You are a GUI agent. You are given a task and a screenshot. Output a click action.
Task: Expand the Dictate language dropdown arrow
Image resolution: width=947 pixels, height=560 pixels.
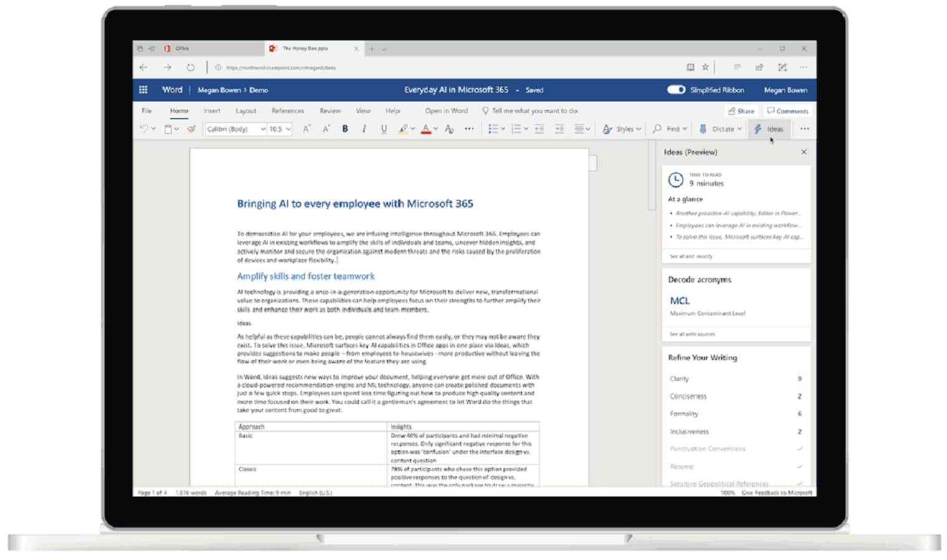point(739,129)
